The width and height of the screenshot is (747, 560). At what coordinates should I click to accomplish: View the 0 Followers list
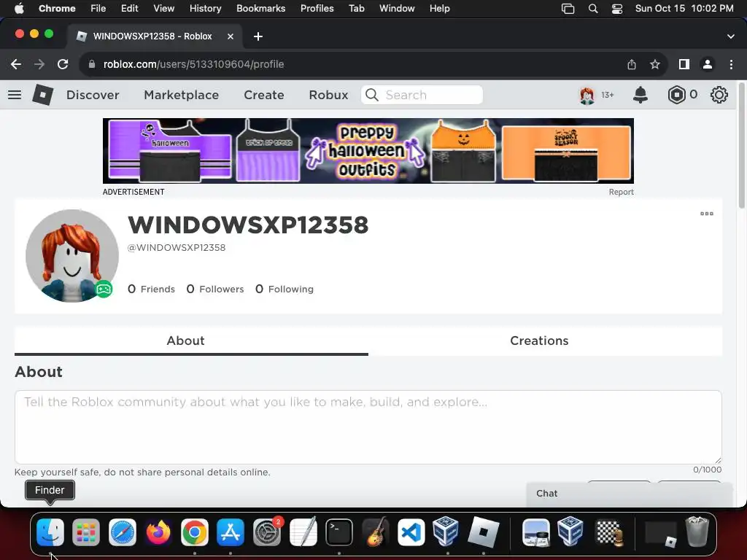point(215,289)
